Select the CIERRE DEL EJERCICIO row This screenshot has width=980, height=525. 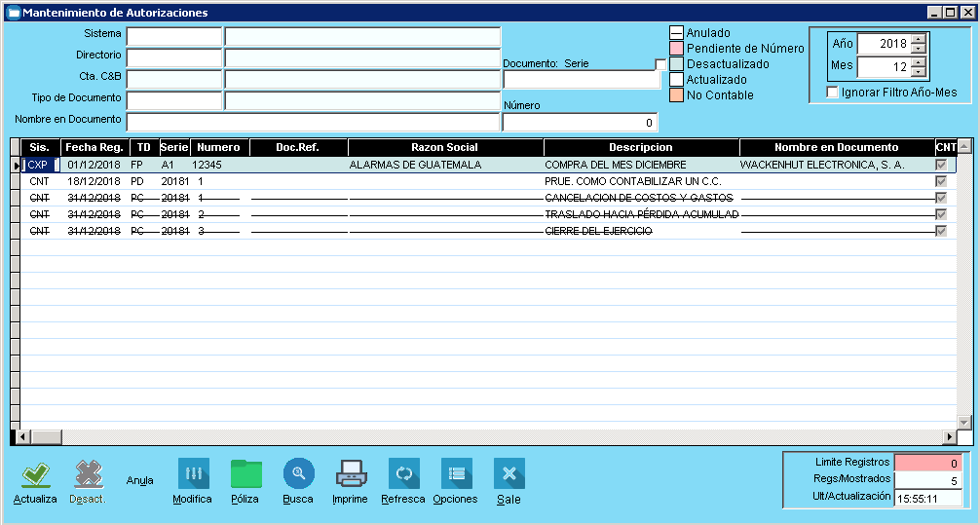click(x=598, y=231)
